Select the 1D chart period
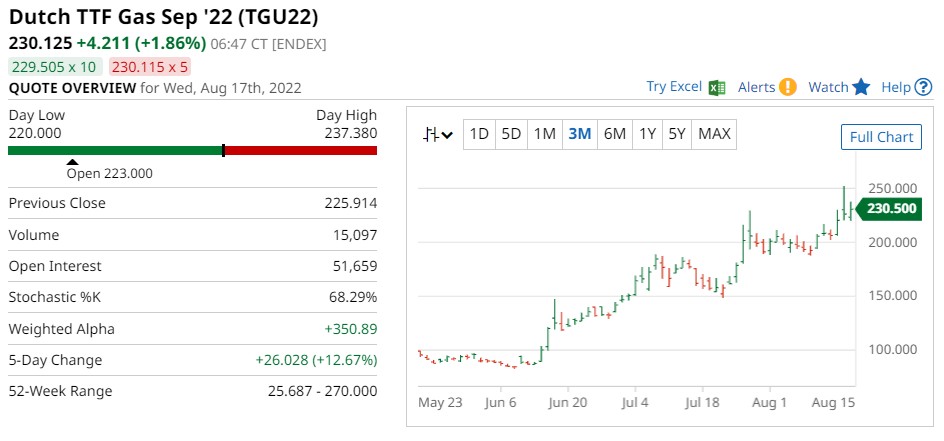 coord(480,134)
